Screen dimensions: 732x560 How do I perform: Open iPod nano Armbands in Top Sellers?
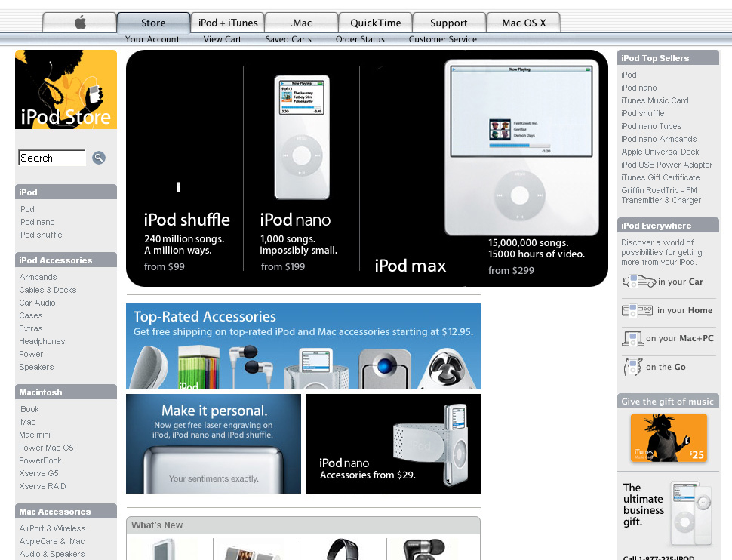point(659,139)
